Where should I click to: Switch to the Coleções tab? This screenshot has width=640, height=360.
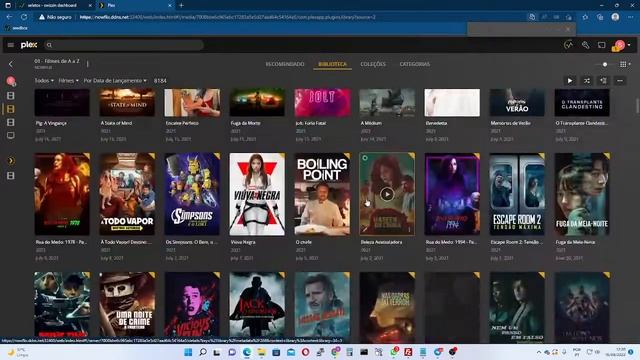(373, 64)
